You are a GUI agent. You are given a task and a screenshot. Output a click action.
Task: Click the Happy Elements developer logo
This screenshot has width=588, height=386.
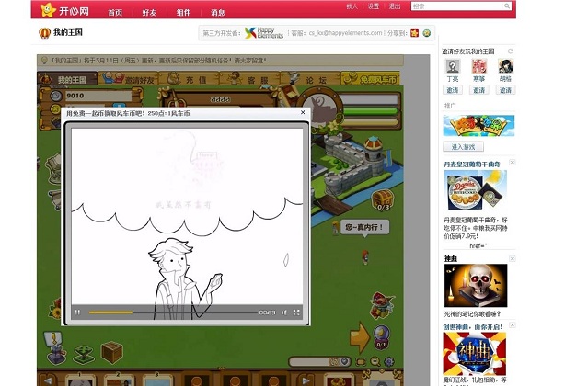pos(263,33)
